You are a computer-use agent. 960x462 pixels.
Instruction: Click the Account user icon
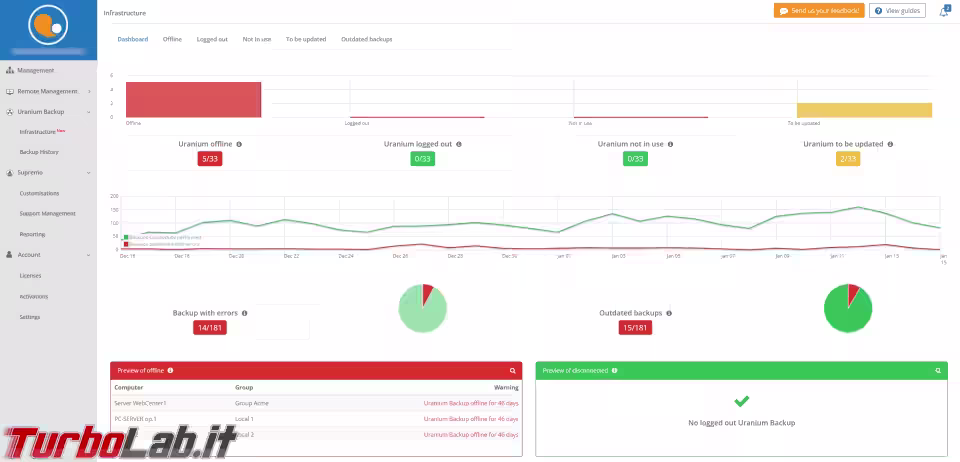click(10, 255)
